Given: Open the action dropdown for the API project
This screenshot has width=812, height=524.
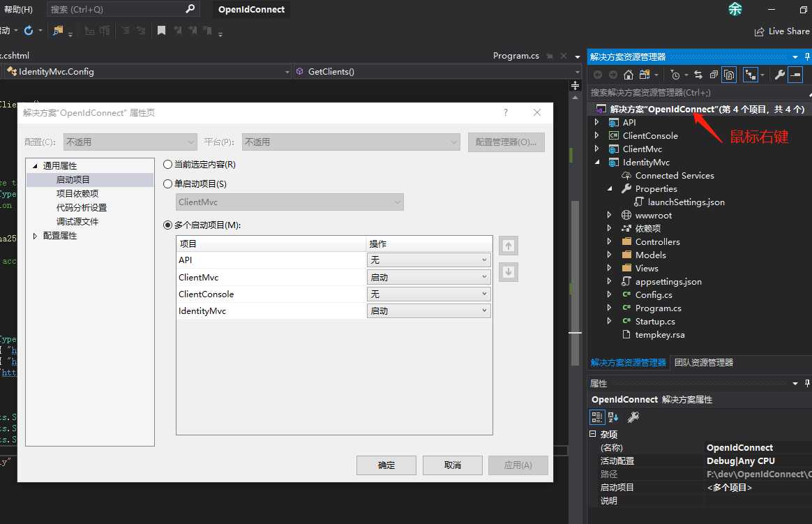Looking at the screenshot, I should pos(429,260).
